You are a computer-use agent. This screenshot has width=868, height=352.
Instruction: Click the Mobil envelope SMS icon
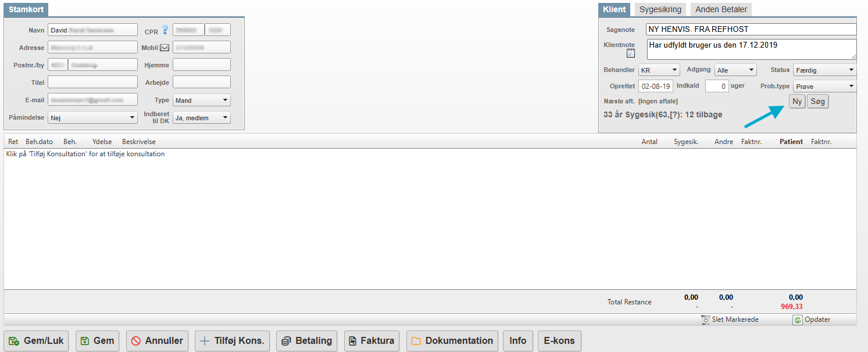pyautogui.click(x=165, y=48)
